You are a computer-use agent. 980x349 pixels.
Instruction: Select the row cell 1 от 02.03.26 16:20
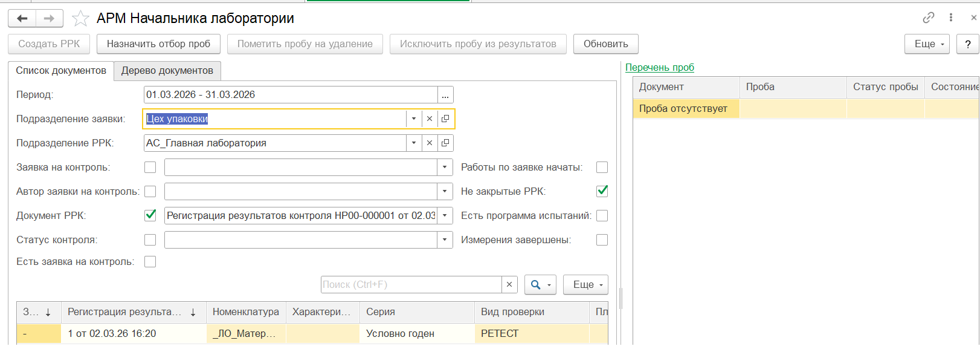pyautogui.click(x=134, y=334)
